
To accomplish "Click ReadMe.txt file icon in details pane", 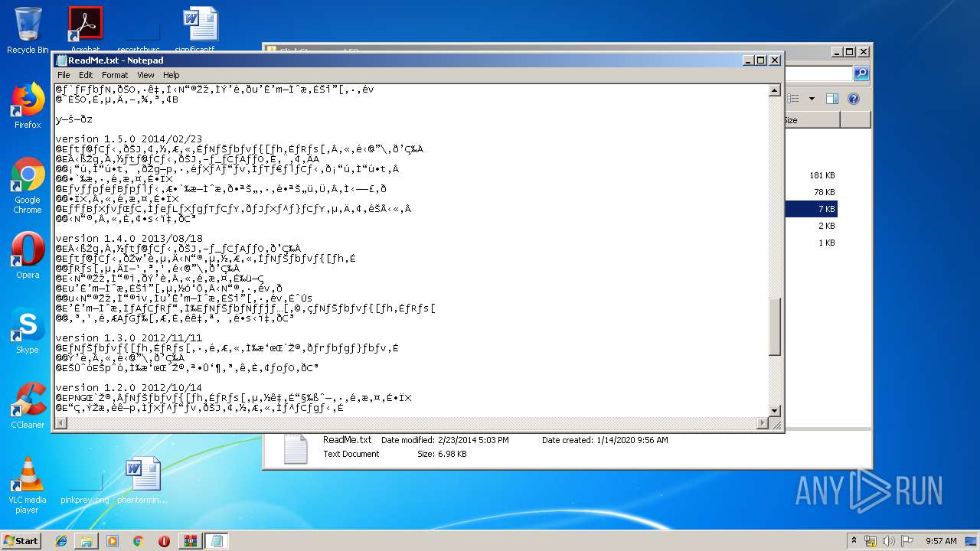I will click(296, 448).
